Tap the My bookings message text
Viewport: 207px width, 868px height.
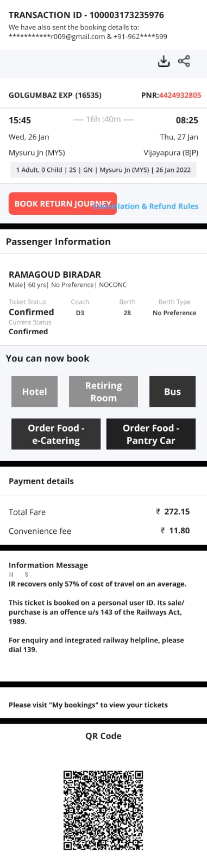pyautogui.click(x=88, y=705)
